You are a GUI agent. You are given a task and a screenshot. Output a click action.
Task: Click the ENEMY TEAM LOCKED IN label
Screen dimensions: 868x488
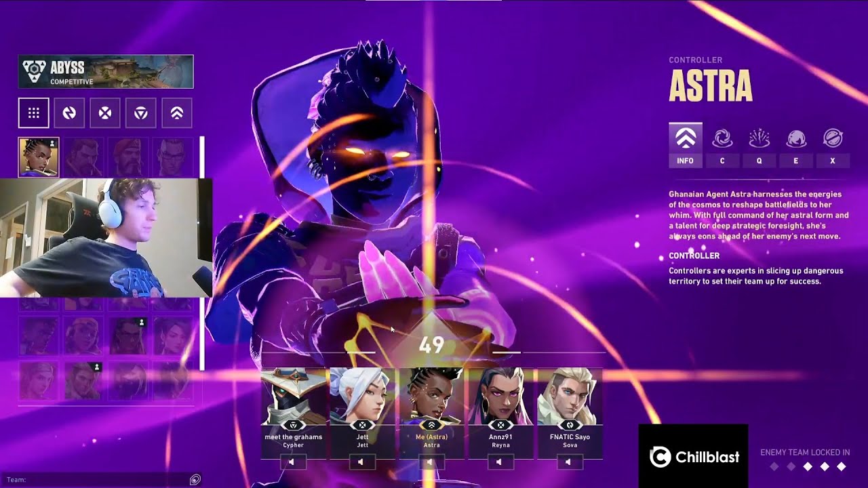click(x=805, y=452)
